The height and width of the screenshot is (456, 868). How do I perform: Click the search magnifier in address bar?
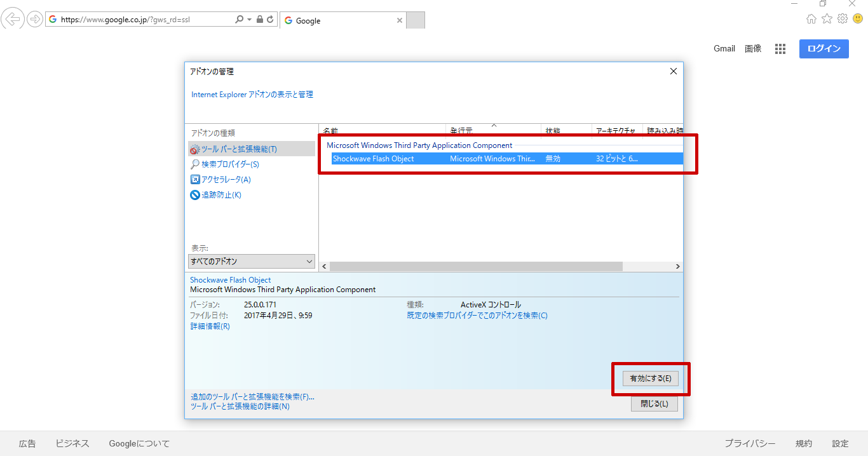[x=239, y=20]
